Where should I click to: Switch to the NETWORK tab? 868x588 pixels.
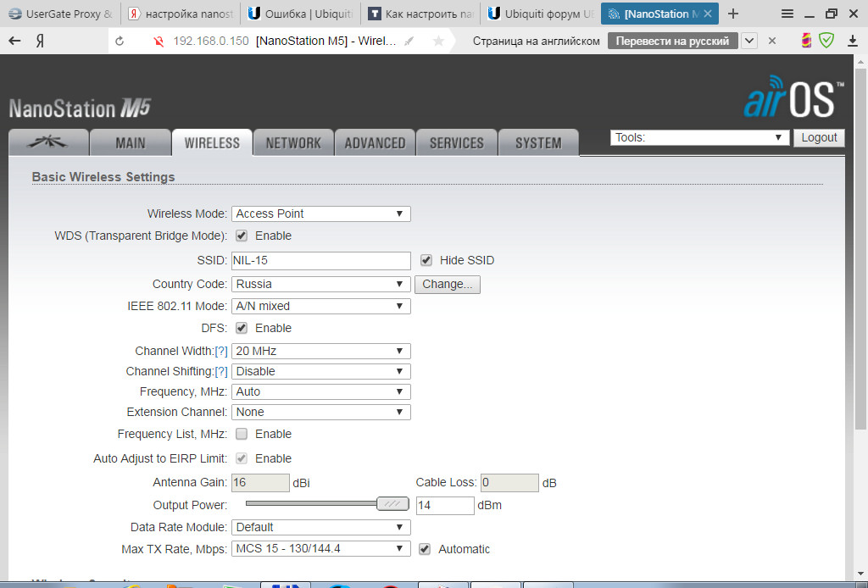pyautogui.click(x=293, y=142)
